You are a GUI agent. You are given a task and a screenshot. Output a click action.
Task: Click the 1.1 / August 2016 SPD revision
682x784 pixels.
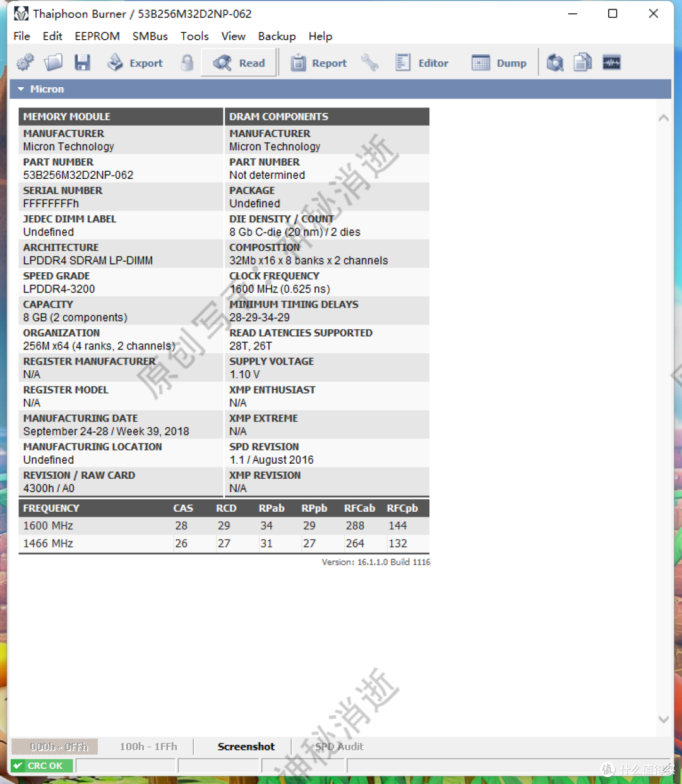(x=272, y=459)
